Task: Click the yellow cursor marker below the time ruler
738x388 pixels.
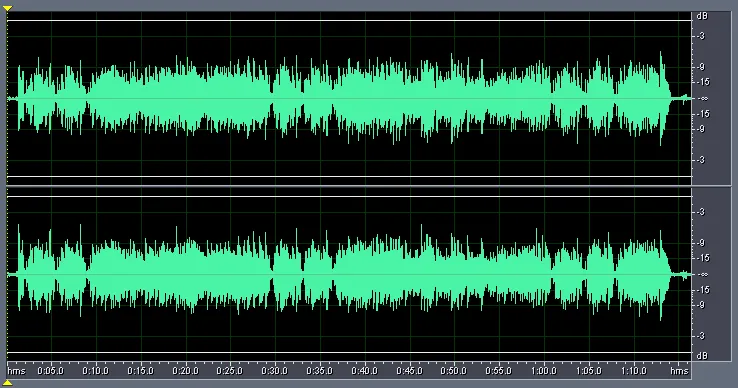Action: click(x=8, y=382)
